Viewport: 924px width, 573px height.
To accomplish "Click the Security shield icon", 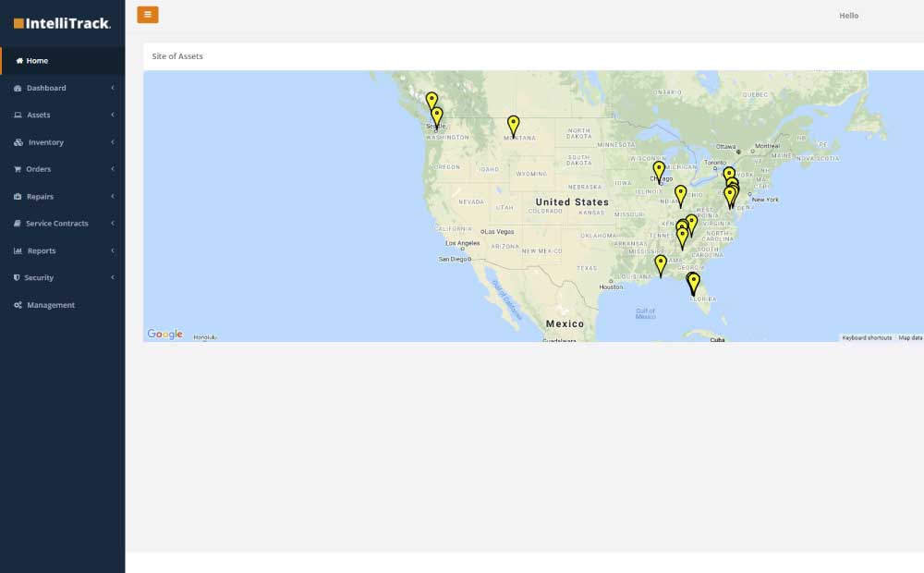I will 17,278.
